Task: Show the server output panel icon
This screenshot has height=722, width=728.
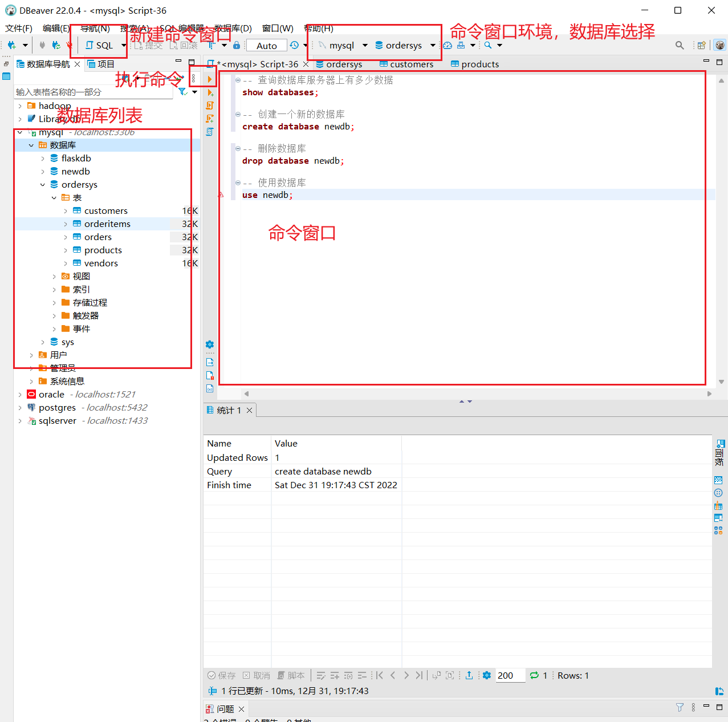Action: [x=210, y=362]
